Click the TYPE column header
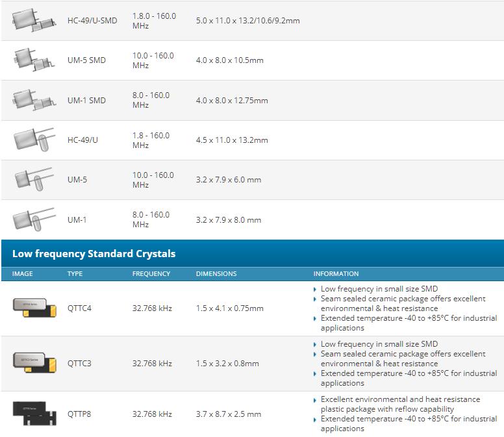The height and width of the screenshot is (437, 504). coord(75,274)
